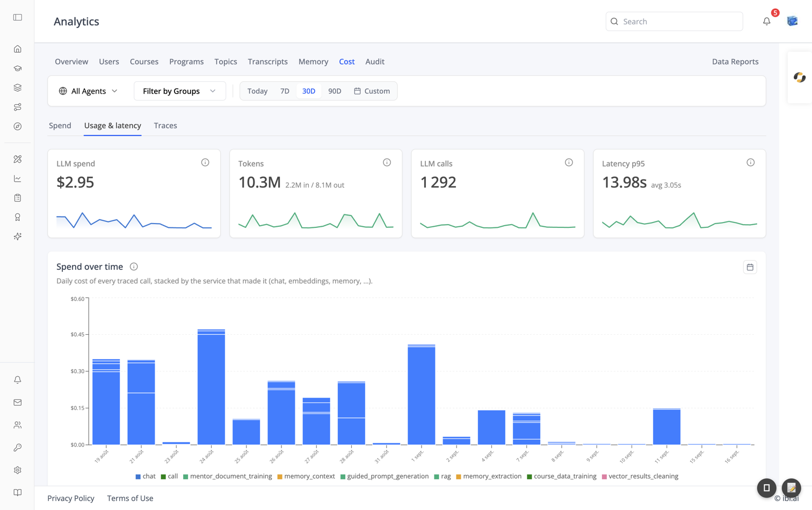Toggle vector_results_cleaning legend series
This screenshot has width=812, height=510.
pyautogui.click(x=640, y=477)
